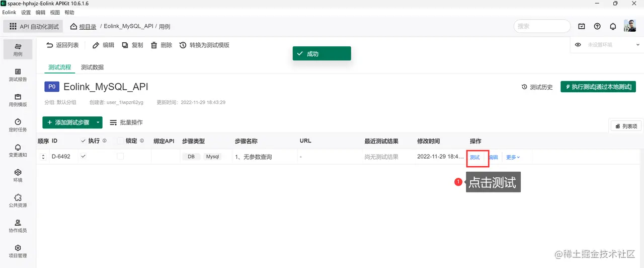
Task: Open 协作成员 in the sidebar
Action: point(18,226)
